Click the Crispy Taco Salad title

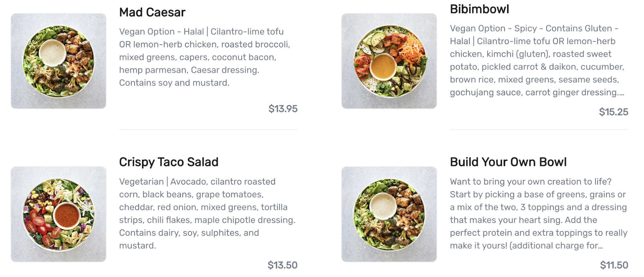click(x=169, y=162)
